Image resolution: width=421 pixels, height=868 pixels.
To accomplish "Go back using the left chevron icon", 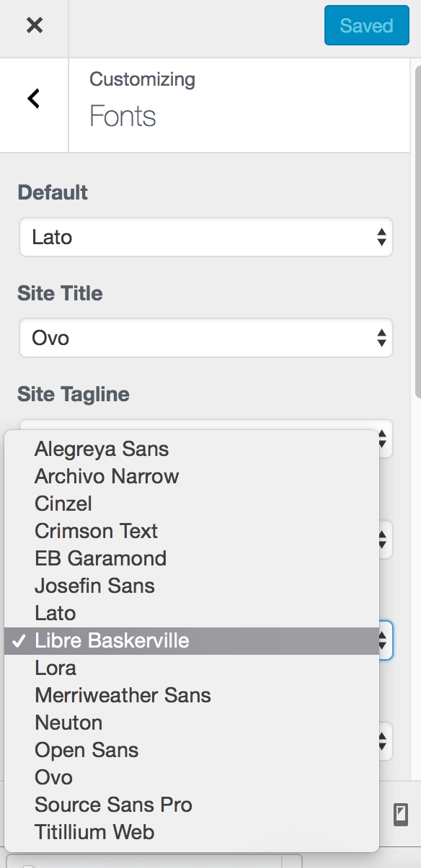I will tap(34, 99).
